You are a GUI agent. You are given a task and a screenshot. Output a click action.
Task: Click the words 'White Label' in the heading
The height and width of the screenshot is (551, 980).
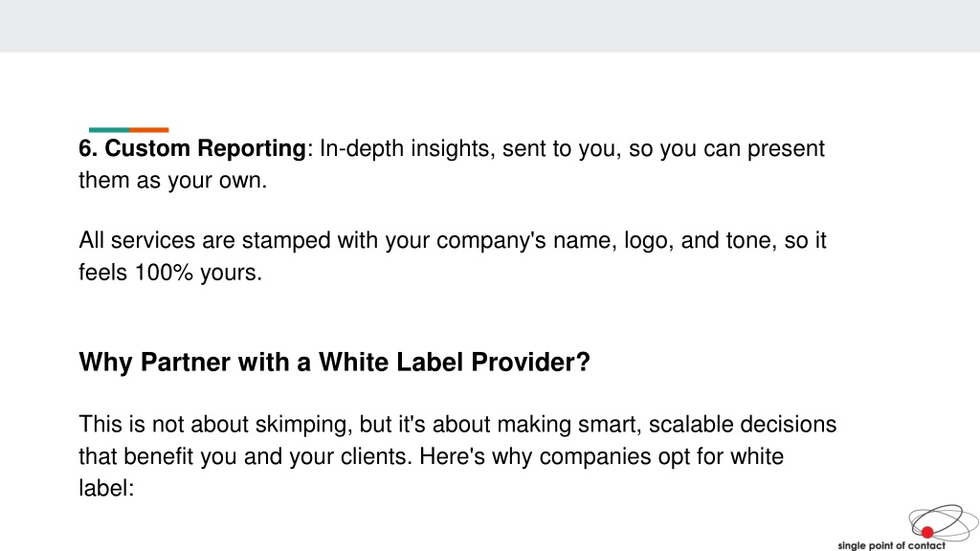[x=390, y=363]
